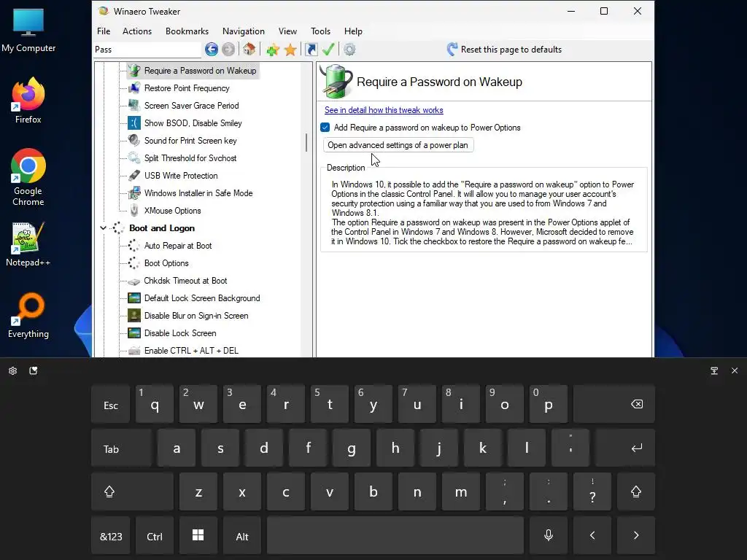This screenshot has width=747, height=560.
Task: Tap the Esc key on touch keyboard
Action: click(111, 404)
